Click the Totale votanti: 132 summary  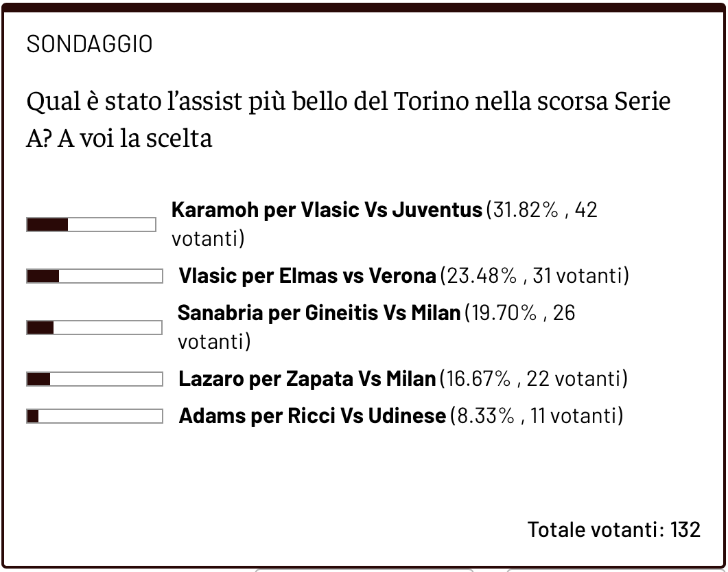613,529
